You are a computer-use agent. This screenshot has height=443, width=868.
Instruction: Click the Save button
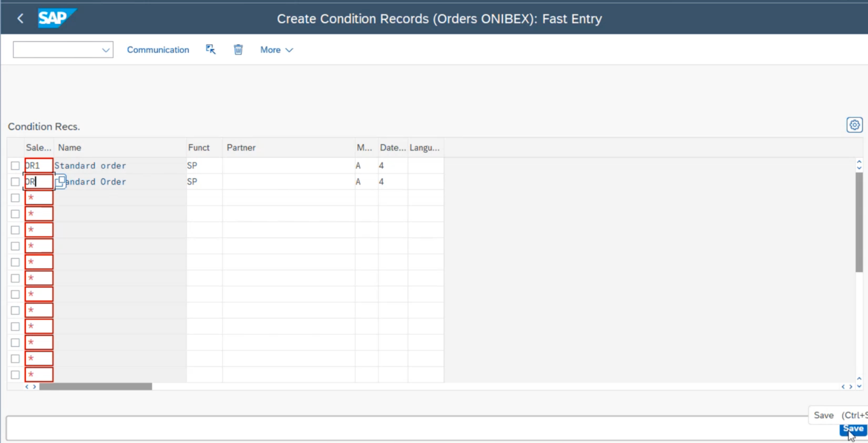tap(853, 429)
